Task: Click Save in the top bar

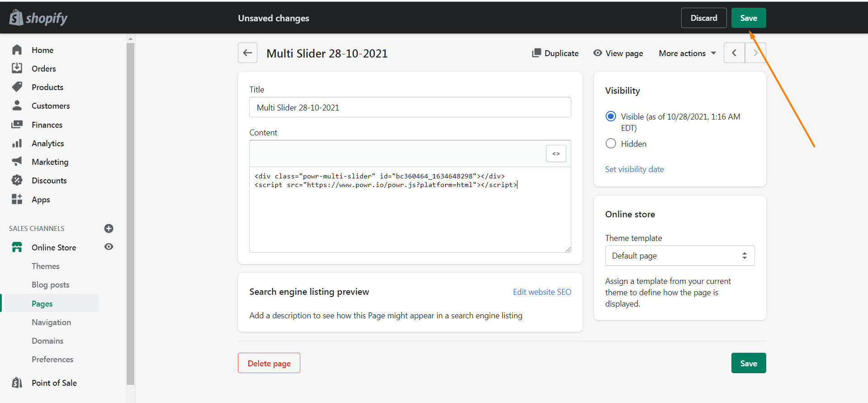Action: pos(749,18)
